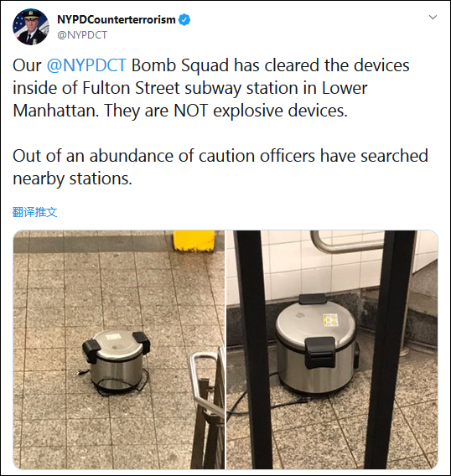Click the left cooker's silver lid

[117, 342]
